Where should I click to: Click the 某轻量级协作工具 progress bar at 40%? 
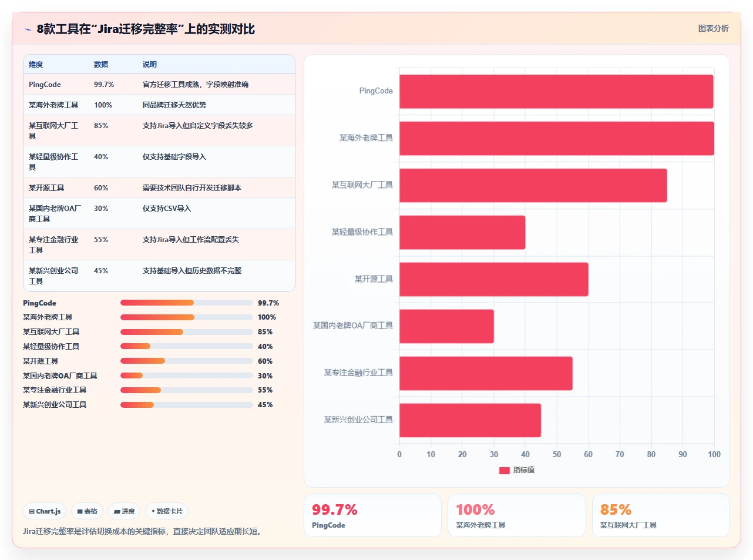click(x=187, y=346)
